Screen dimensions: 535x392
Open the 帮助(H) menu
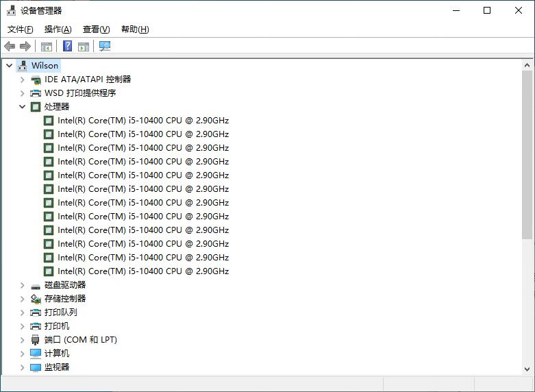[x=135, y=29]
